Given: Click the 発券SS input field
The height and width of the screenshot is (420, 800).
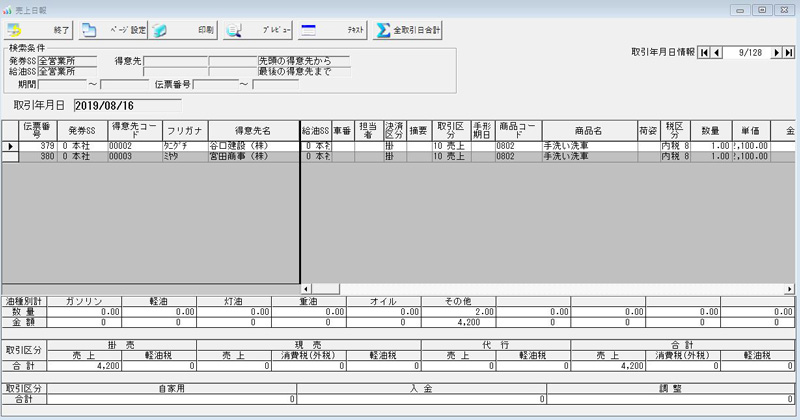Looking at the screenshot, I should click(68, 61).
